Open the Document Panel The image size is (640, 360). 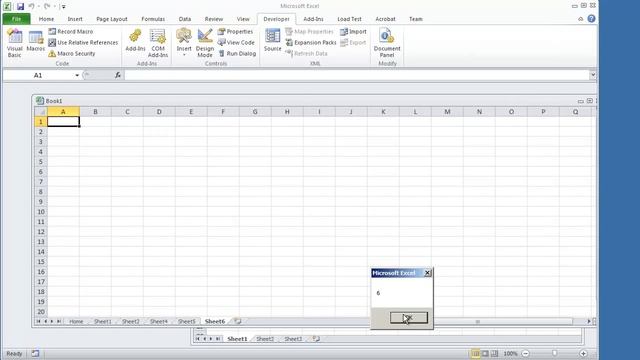tap(387, 43)
